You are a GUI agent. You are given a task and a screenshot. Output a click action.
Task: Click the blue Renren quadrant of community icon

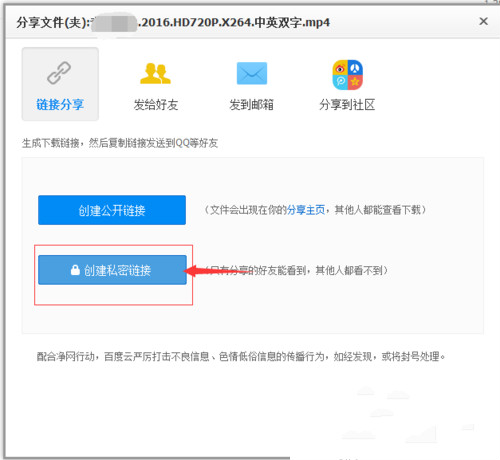coord(355,68)
